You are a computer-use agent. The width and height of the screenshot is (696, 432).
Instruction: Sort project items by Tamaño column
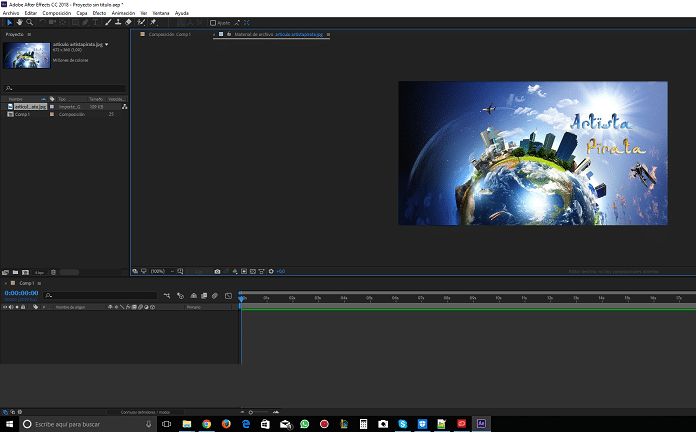point(95,99)
